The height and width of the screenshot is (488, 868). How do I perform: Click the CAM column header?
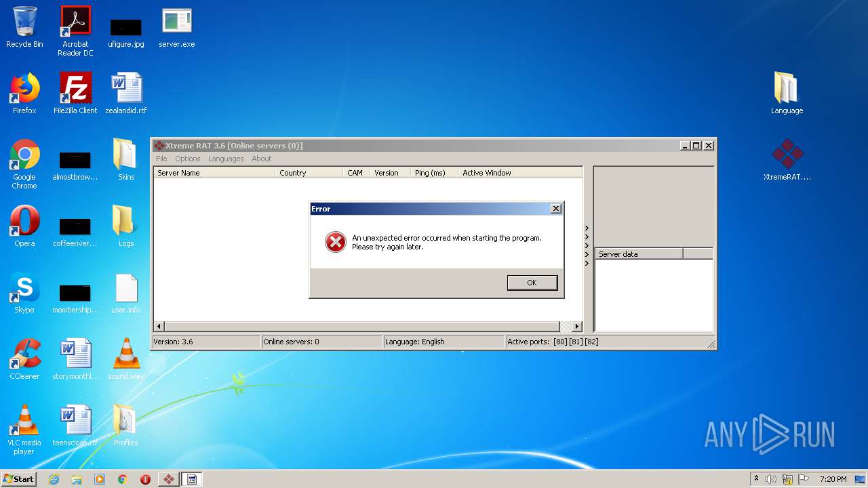point(357,173)
